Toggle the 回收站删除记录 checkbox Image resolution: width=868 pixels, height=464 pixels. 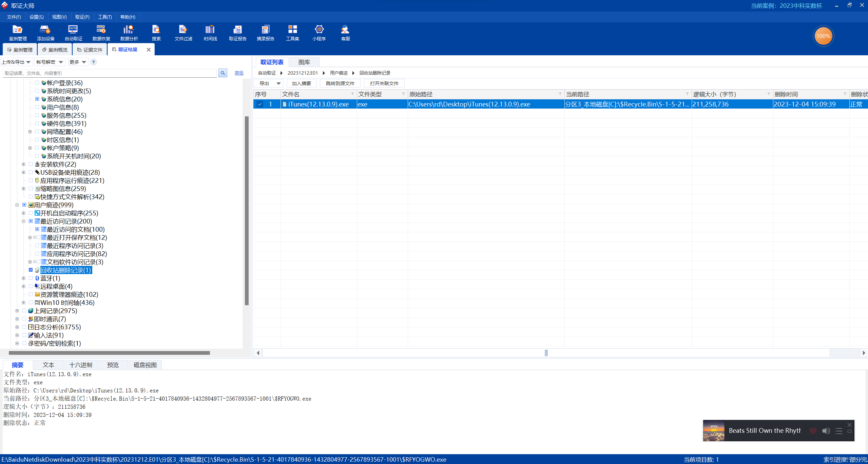click(31, 270)
